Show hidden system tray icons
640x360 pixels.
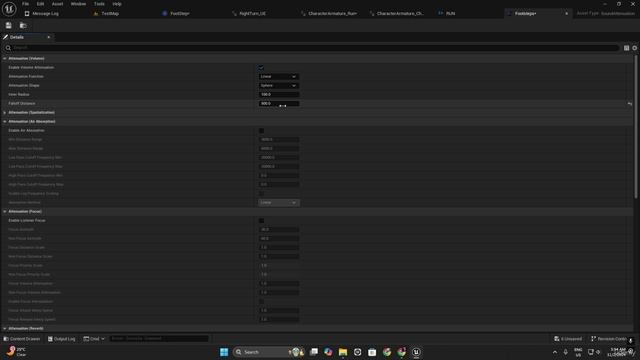(x=555, y=352)
